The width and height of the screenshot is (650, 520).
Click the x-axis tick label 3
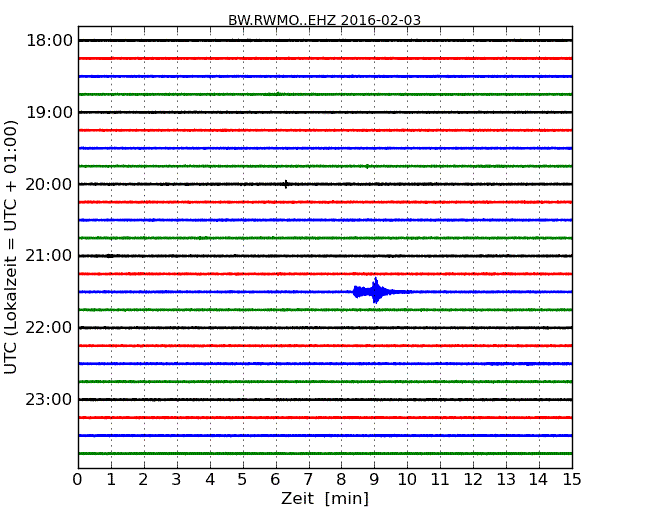coord(177,480)
